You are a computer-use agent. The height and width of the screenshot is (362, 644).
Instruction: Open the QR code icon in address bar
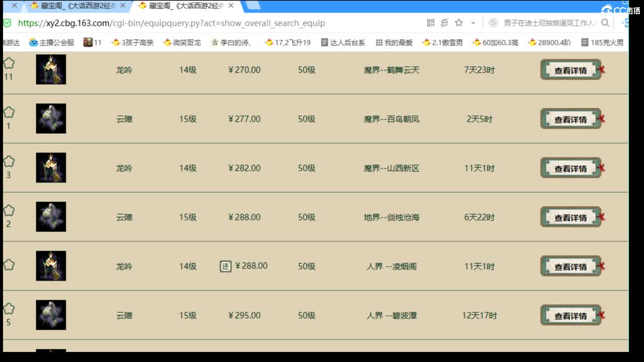[431, 23]
